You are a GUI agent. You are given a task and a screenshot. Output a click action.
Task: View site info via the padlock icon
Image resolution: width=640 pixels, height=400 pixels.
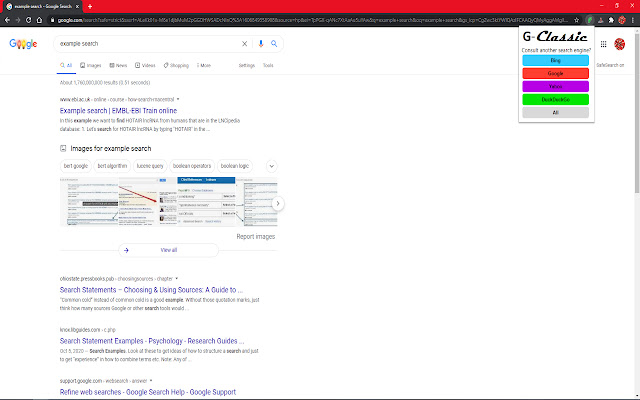click(53, 20)
